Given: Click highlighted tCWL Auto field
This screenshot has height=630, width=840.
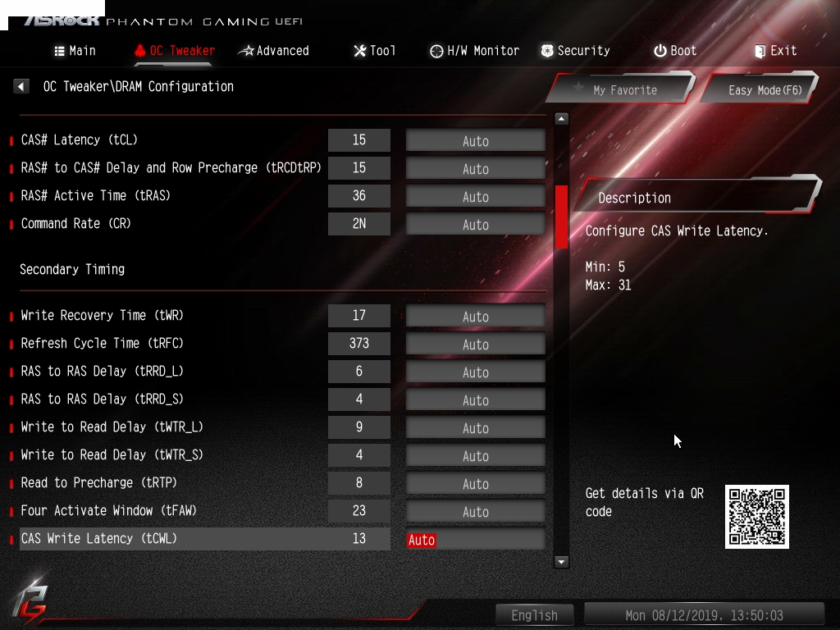Looking at the screenshot, I should tap(476, 540).
